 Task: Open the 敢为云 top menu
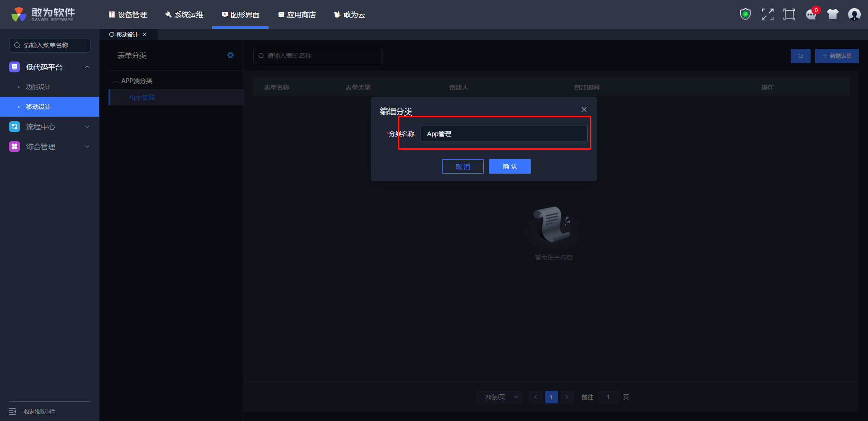click(349, 14)
